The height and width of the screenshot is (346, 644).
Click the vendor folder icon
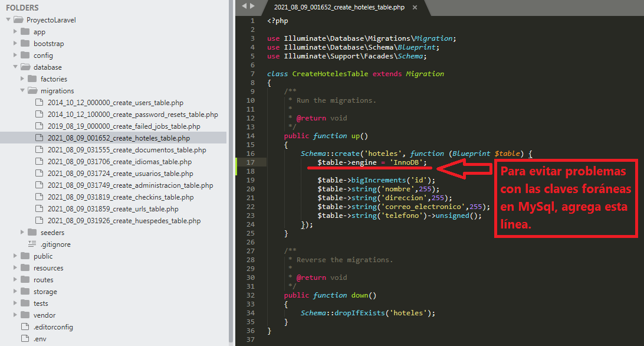coord(25,315)
